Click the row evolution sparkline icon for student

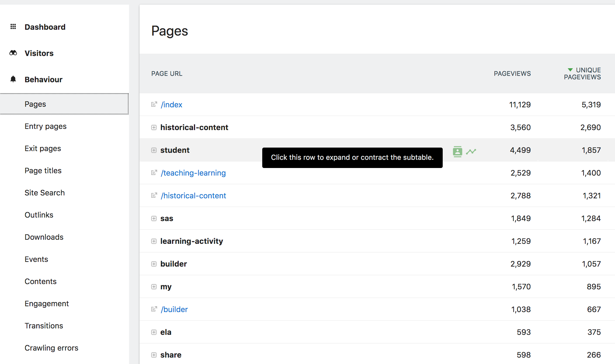tap(471, 151)
